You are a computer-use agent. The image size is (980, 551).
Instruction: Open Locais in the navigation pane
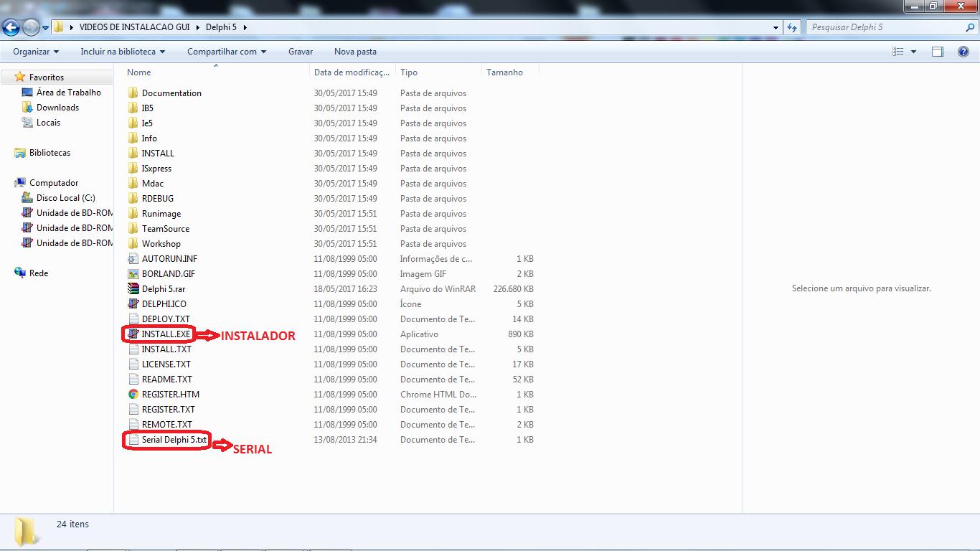tap(48, 122)
